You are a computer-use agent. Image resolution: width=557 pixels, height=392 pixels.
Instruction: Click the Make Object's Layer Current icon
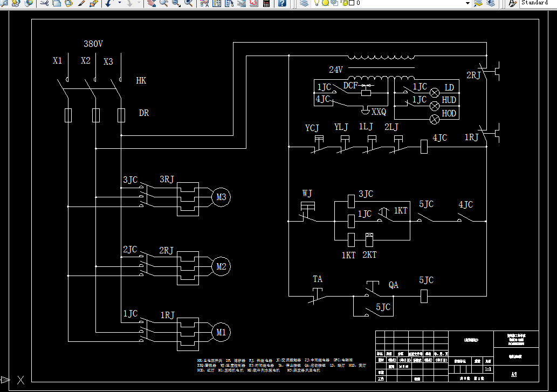tap(478, 3)
